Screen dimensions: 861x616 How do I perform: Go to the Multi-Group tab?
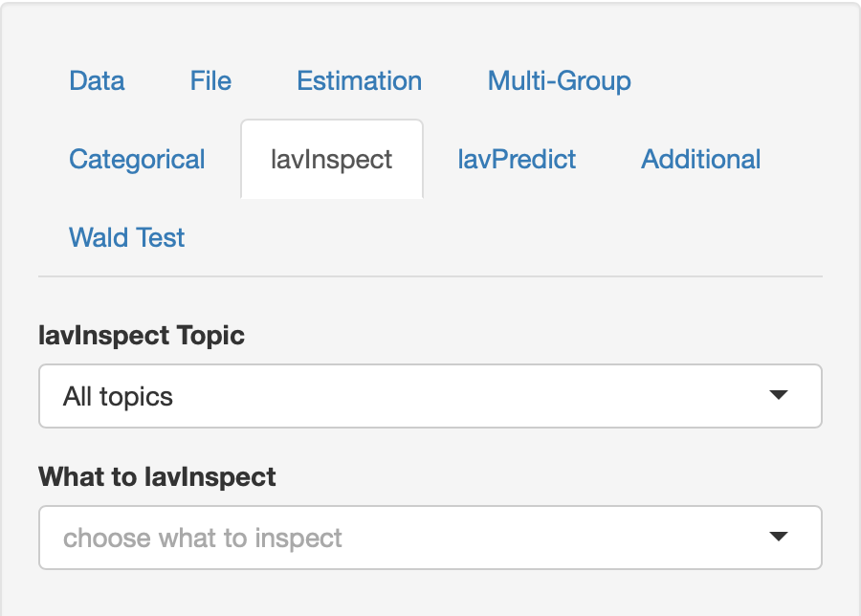pos(559,81)
